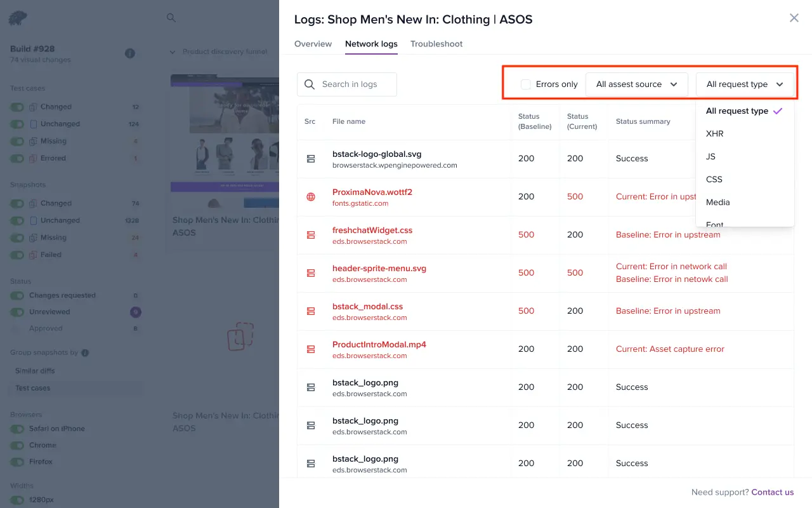Click the globe source icon for ProximaNova.wottf2
This screenshot has width=812, height=508.
[x=311, y=197]
